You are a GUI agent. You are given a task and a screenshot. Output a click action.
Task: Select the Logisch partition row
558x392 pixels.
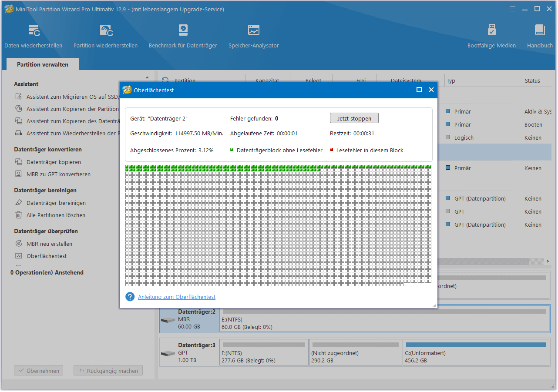click(x=494, y=137)
